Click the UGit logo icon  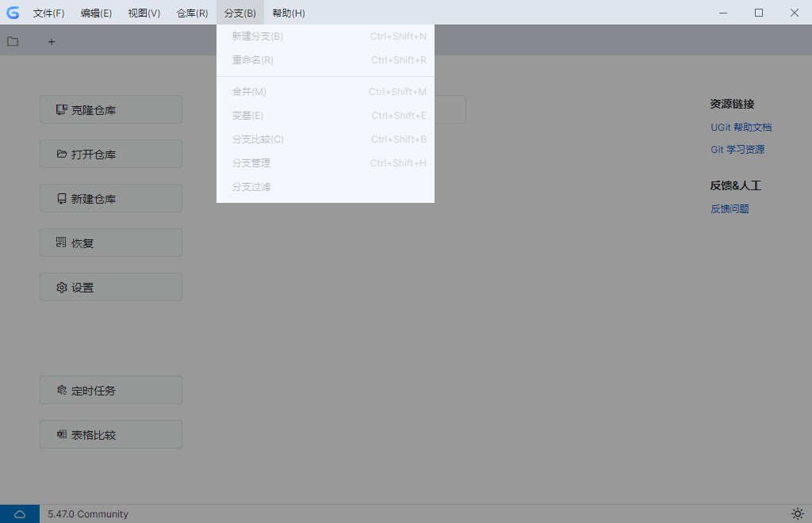pyautogui.click(x=13, y=13)
